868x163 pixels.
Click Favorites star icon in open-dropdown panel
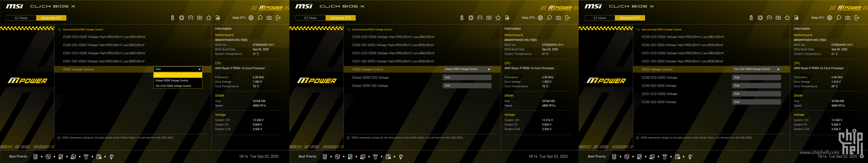coord(209,18)
